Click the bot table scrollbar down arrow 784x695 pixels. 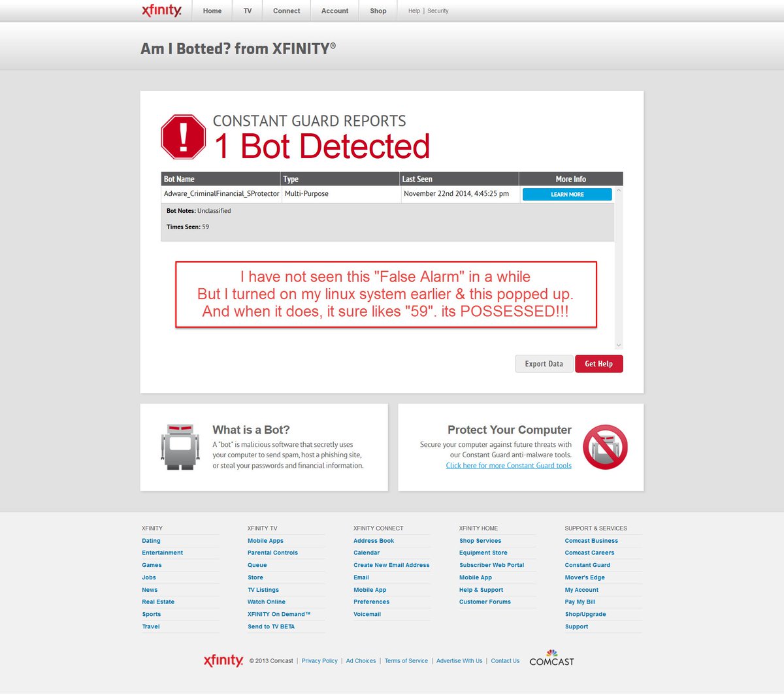pyautogui.click(x=619, y=345)
